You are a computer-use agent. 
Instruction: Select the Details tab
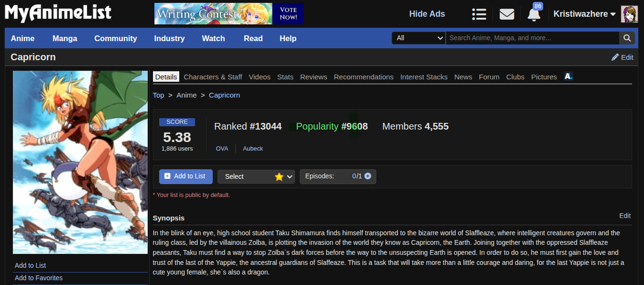click(x=166, y=77)
